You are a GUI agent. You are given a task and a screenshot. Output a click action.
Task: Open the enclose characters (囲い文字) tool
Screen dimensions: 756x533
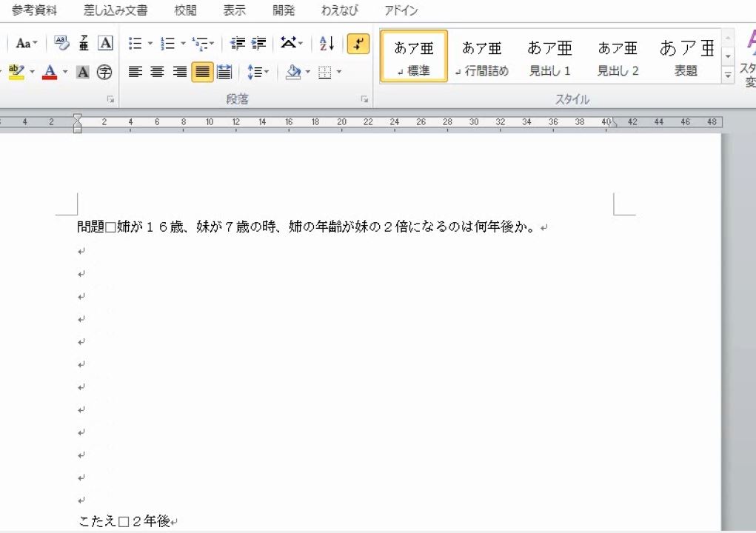tap(105, 72)
